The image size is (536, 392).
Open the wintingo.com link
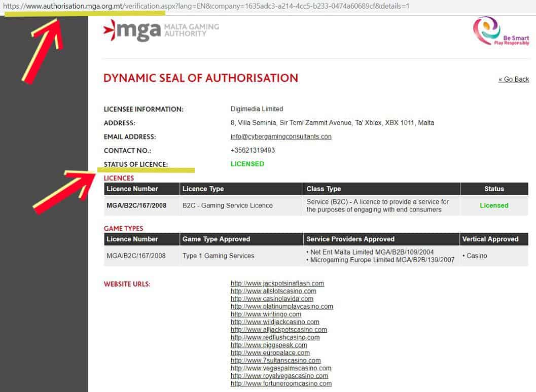click(x=266, y=314)
